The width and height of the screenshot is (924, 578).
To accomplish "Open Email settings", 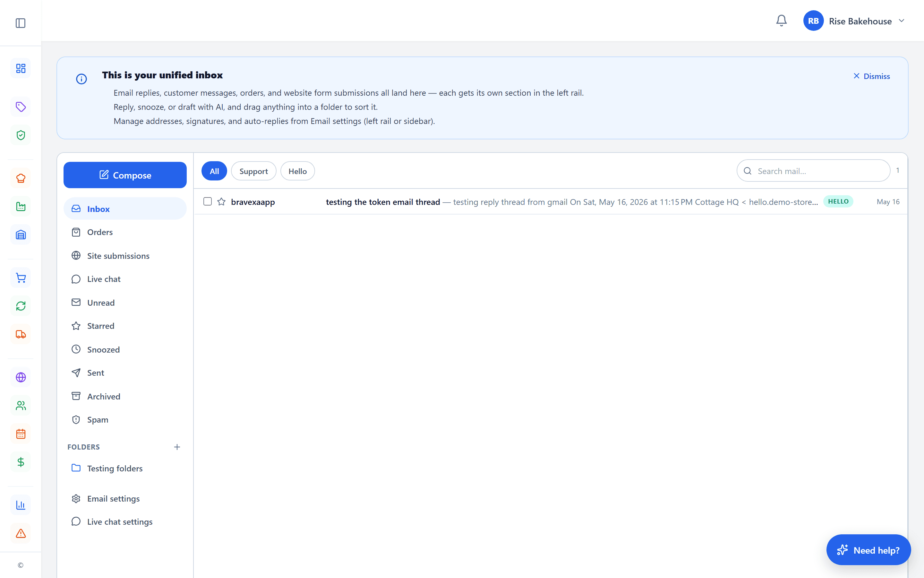I will [x=125, y=498].
